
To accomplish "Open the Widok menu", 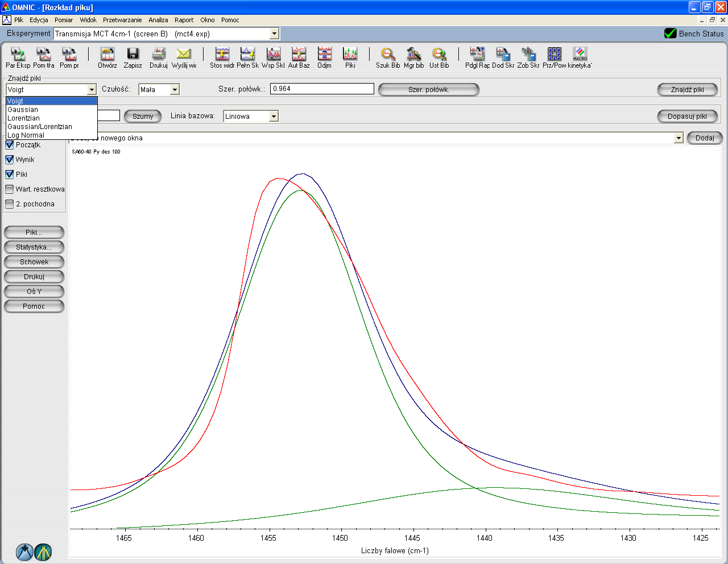I will click(x=88, y=20).
